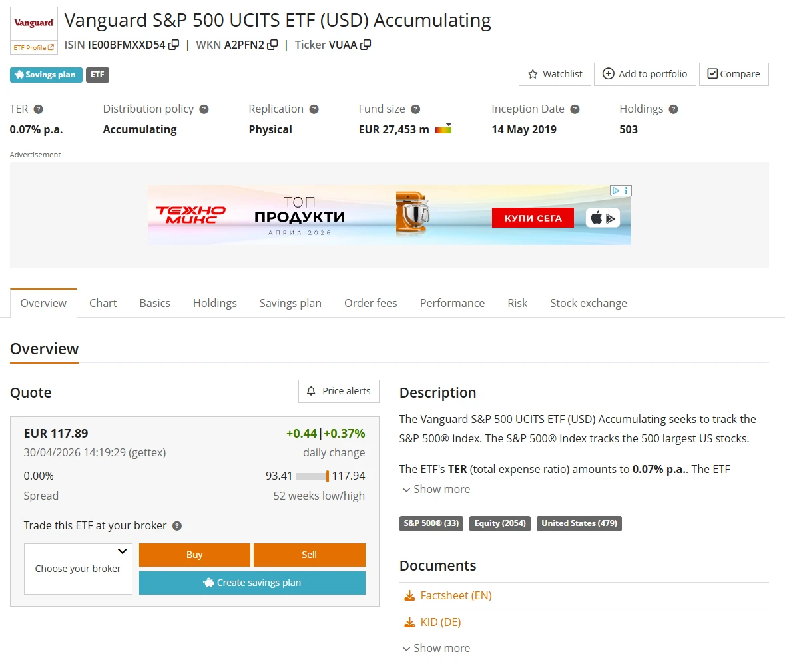Open Distribution policy info tooltip icon
This screenshot has height=672, width=785.
pos(204,109)
